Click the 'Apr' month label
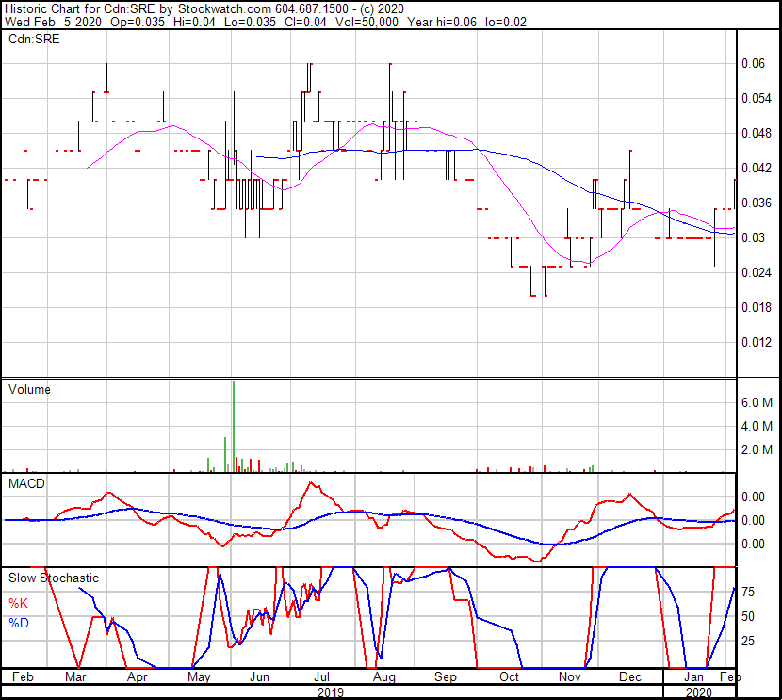 [x=138, y=677]
